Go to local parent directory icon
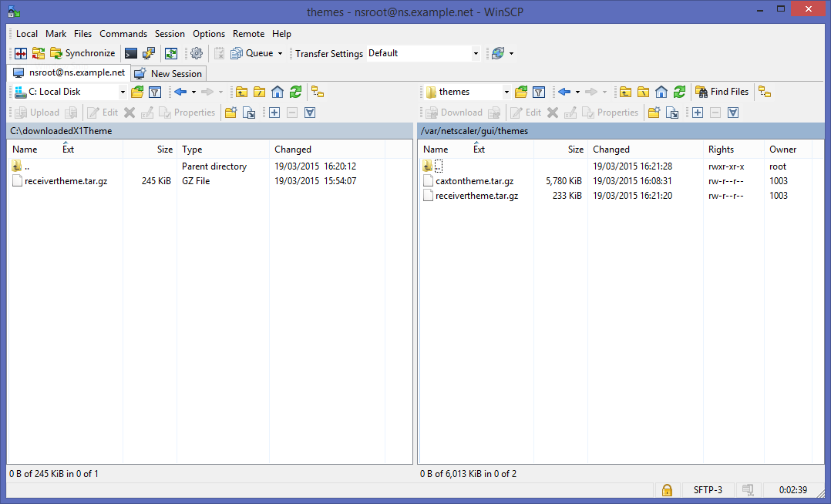The width and height of the screenshot is (831, 504). point(242,92)
